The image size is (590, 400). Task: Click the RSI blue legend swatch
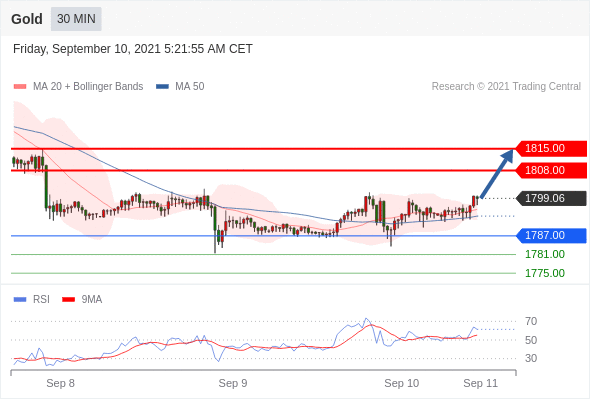click(20, 300)
